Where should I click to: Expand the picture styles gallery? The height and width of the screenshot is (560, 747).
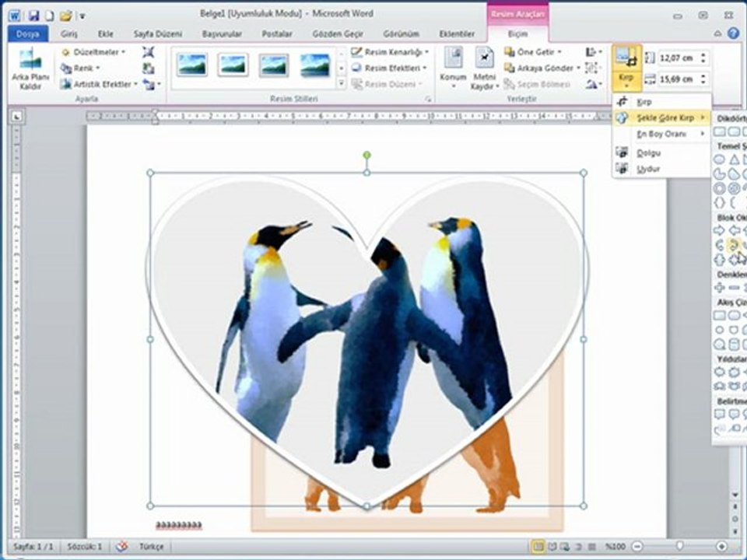[342, 83]
